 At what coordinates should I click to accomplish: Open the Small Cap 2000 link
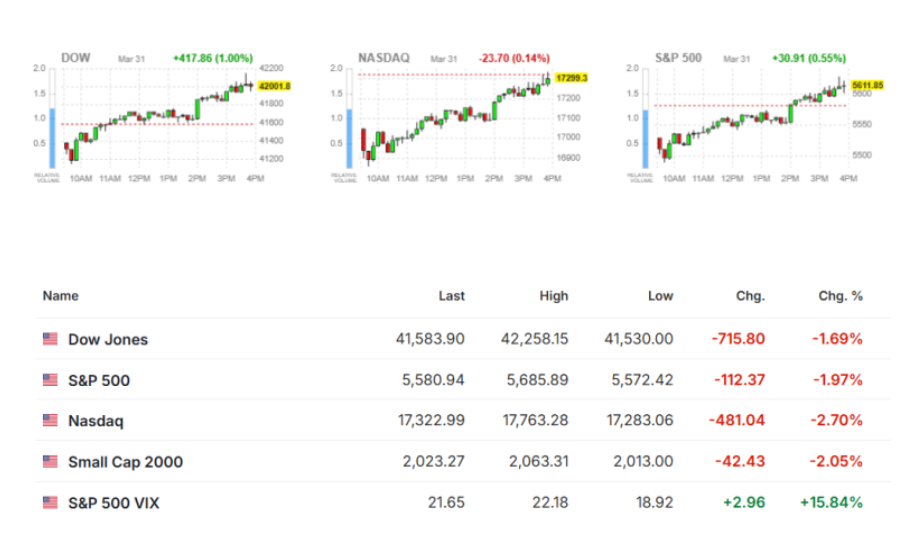(x=126, y=462)
